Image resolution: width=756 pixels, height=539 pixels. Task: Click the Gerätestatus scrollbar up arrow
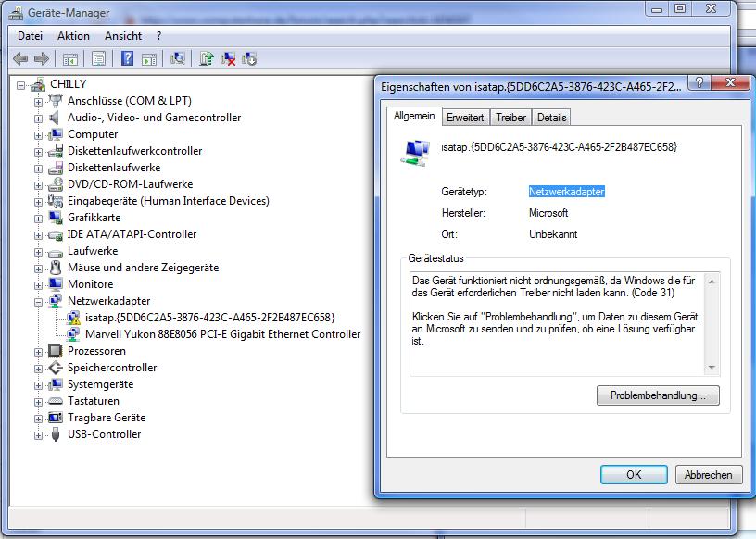click(x=712, y=281)
